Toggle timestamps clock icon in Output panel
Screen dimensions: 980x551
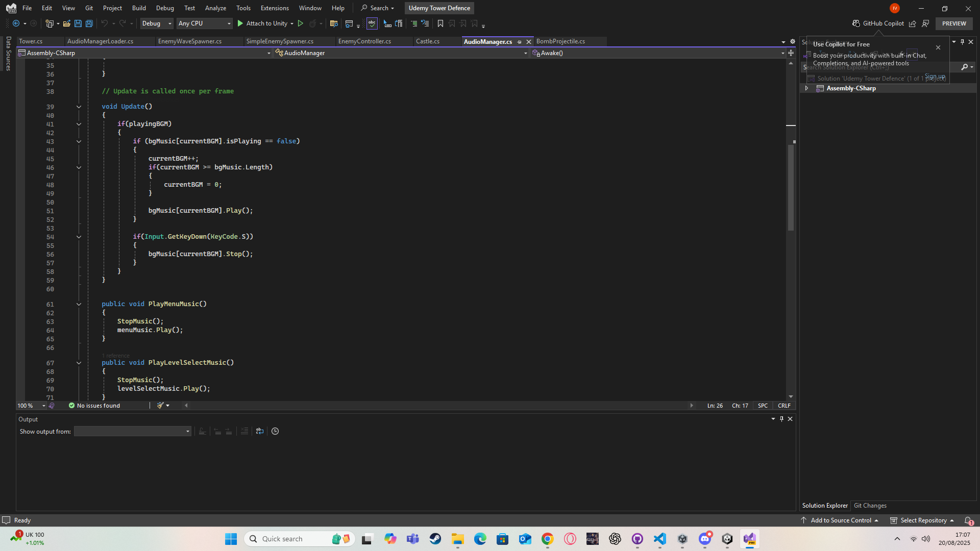tap(275, 431)
